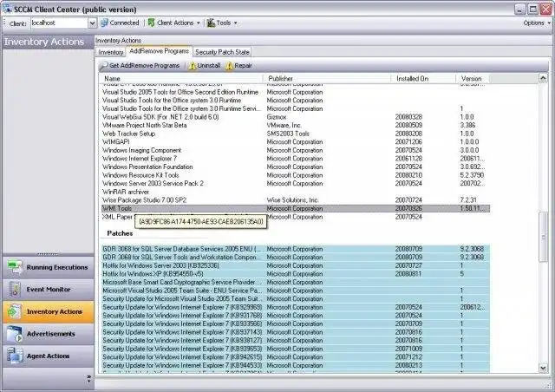Select Wise Package Studio 7.00 SP2
The height and width of the screenshot is (392, 555).
[296, 200]
